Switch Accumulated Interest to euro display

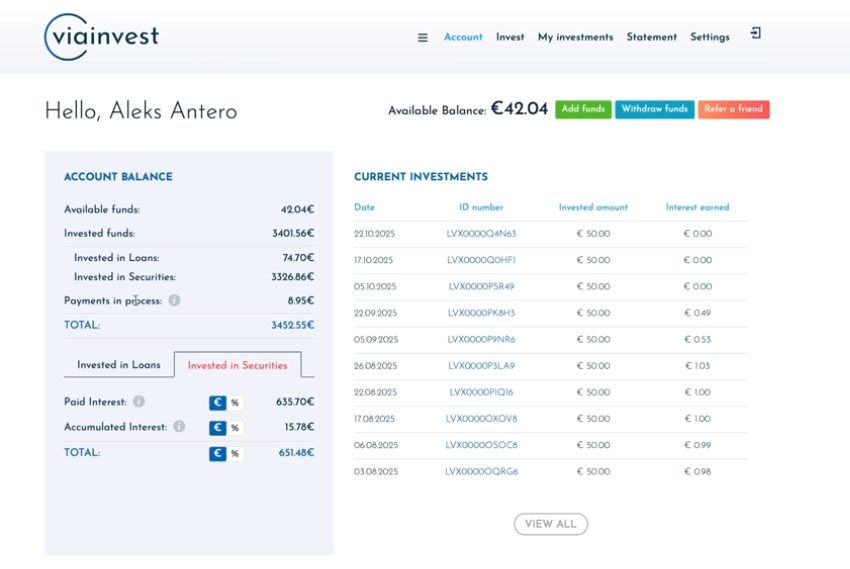(x=218, y=428)
